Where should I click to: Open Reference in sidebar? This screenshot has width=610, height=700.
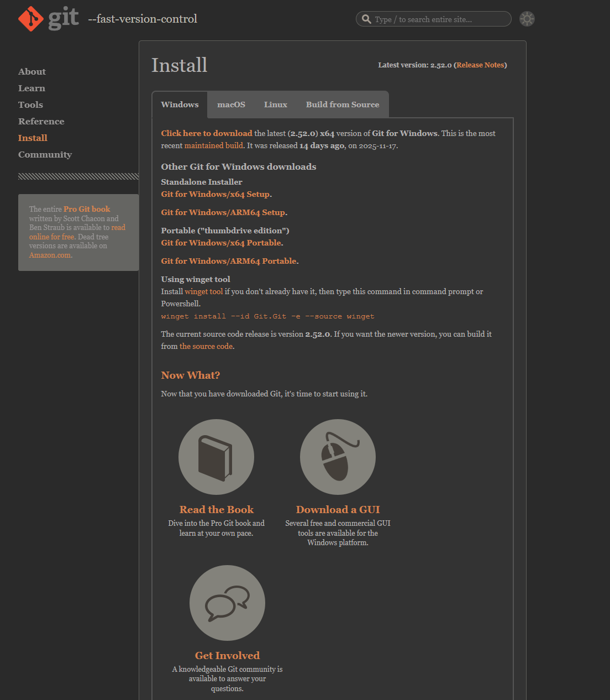tap(41, 122)
